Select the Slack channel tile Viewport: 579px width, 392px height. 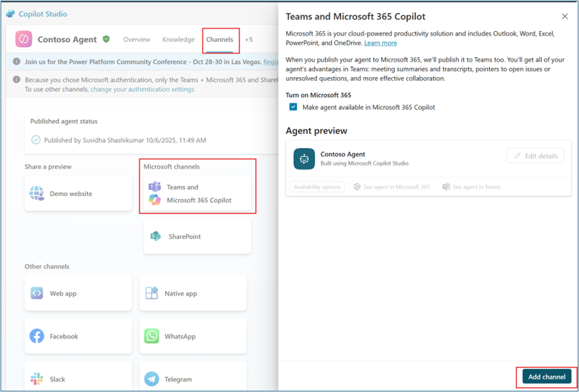[x=78, y=377]
